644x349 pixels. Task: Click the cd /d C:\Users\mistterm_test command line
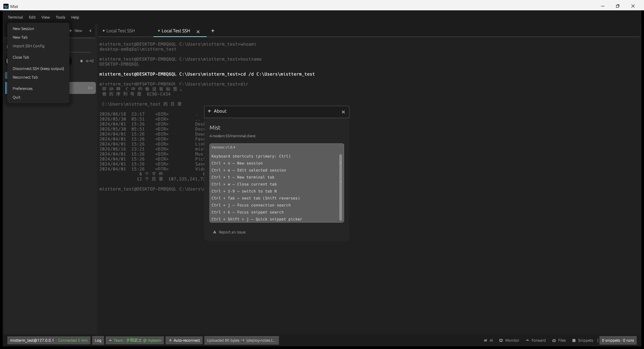207,74
